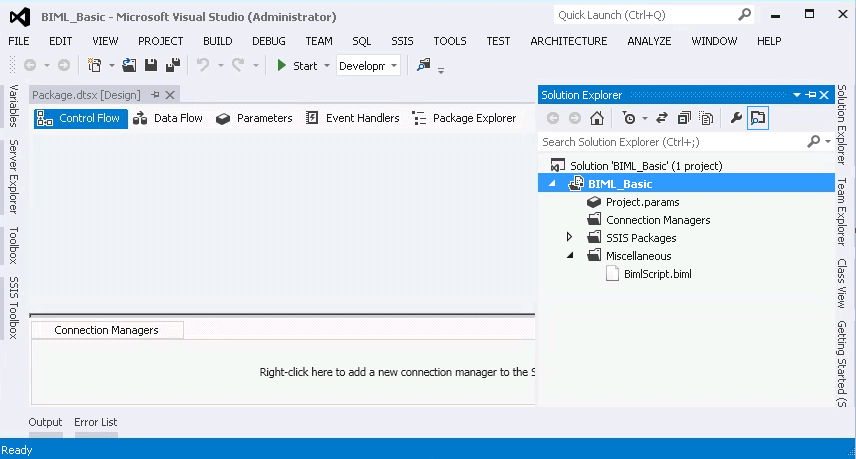The height and width of the screenshot is (459, 856).
Task: Click the Pending Changes Filter clock icon
Action: point(629,118)
